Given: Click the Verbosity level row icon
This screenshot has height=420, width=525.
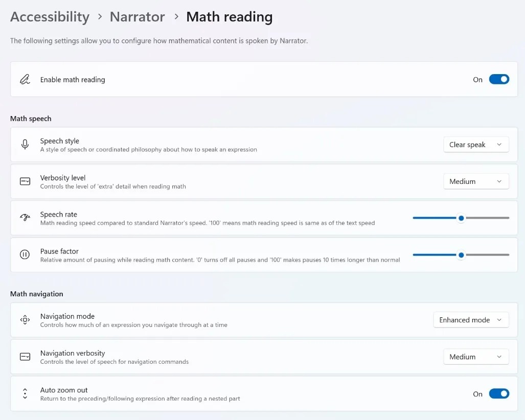Looking at the screenshot, I should pos(25,181).
